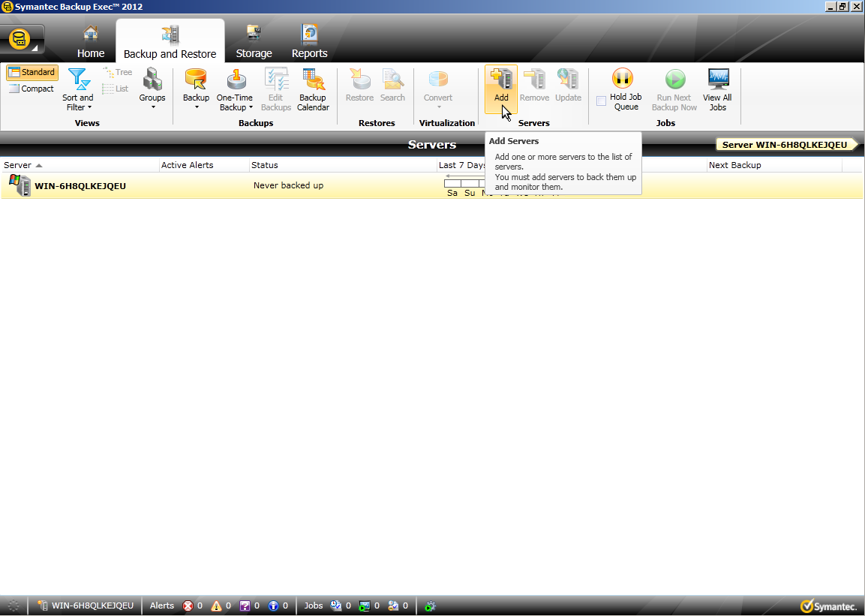Click the alerts error count icon

pos(188,605)
